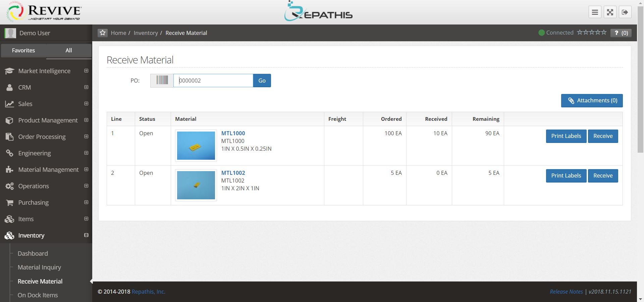
Task: Print Labels for MTL1002 line
Action: 566,176
